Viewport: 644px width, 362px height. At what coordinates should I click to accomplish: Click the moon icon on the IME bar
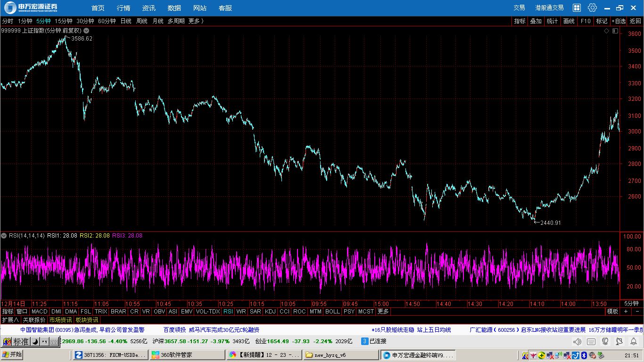coord(35,342)
